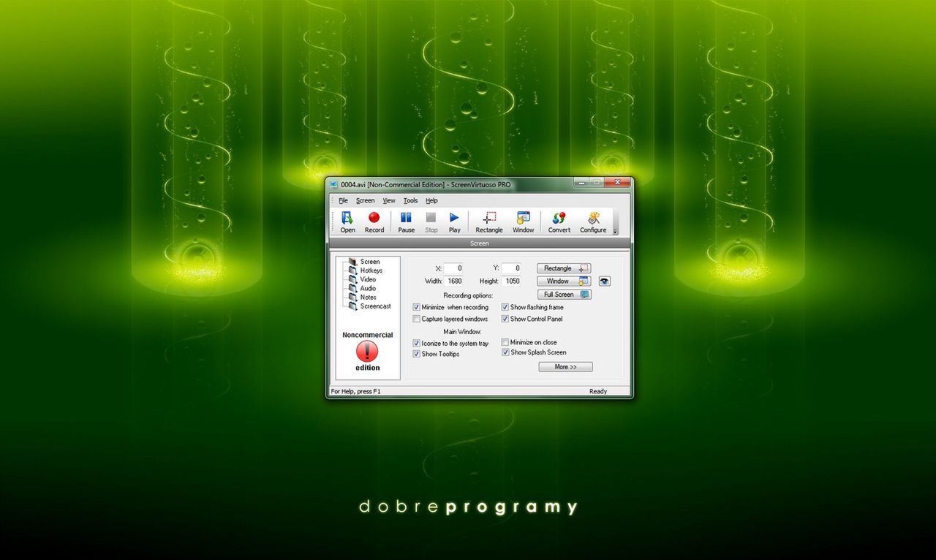
Task: Open the File menu
Action: [343, 200]
